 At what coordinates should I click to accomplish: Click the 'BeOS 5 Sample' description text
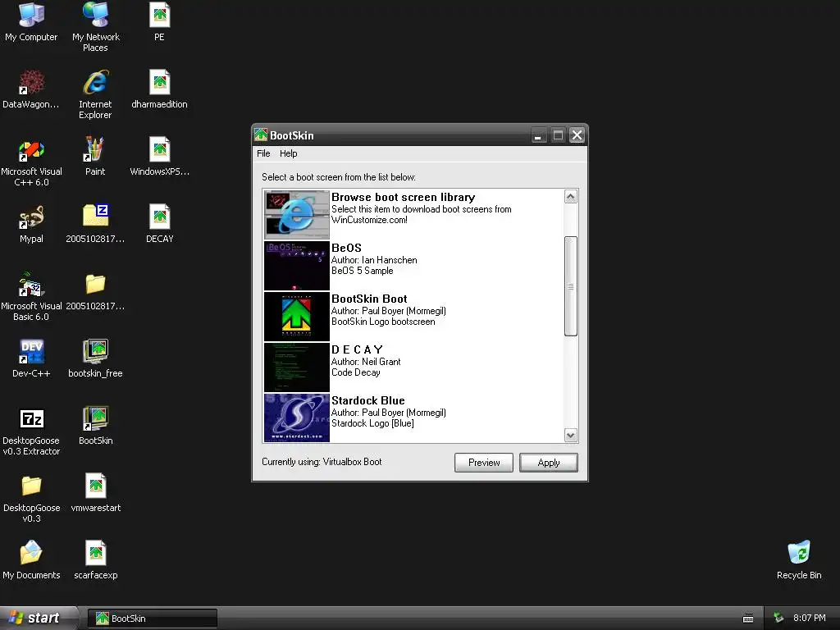[x=362, y=271]
